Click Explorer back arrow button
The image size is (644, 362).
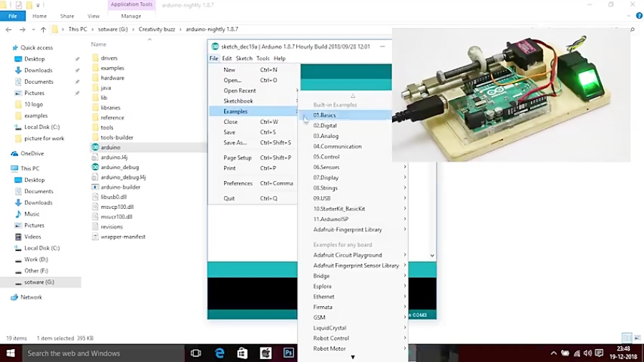(9, 29)
